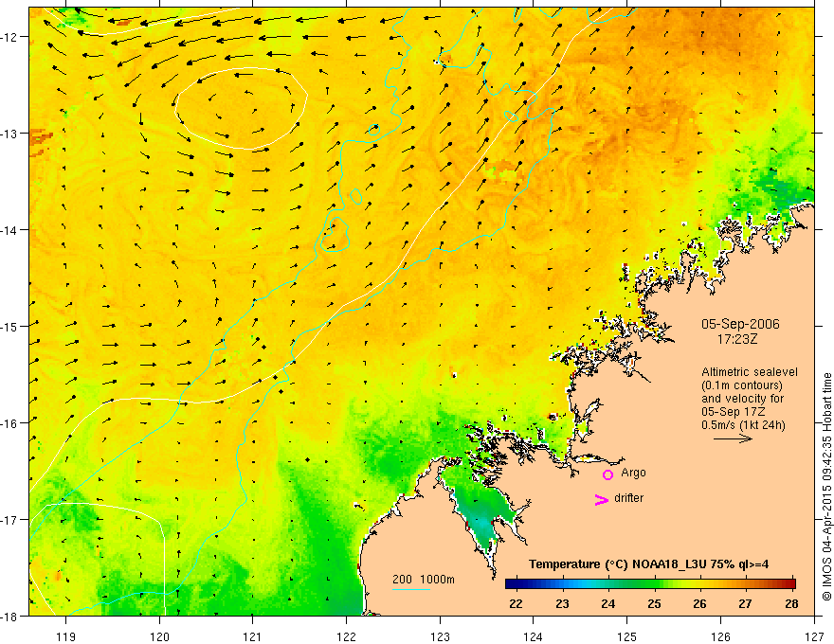Click the 'Argo' legend label
Image resolution: width=834 pixels, height=644 pixels.
coord(633,473)
